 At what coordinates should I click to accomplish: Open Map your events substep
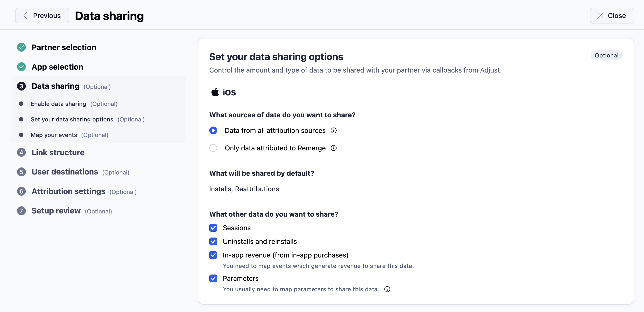(54, 135)
